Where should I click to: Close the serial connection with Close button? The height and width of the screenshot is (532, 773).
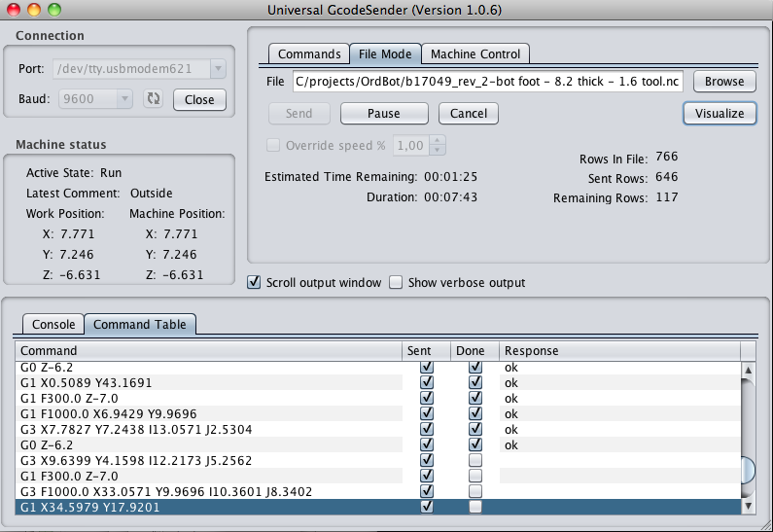(x=199, y=99)
